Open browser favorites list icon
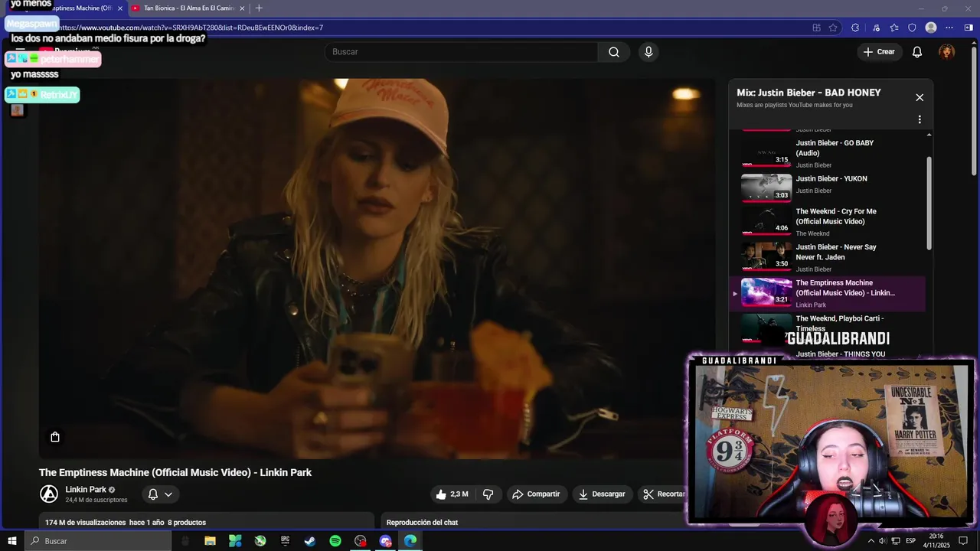Viewport: 980px width, 551px height. click(x=894, y=28)
